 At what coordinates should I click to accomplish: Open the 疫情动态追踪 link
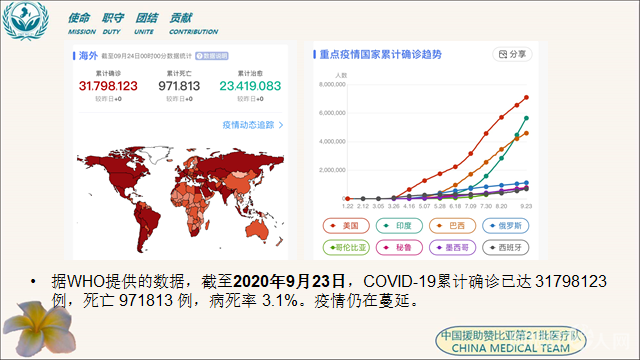(x=253, y=125)
